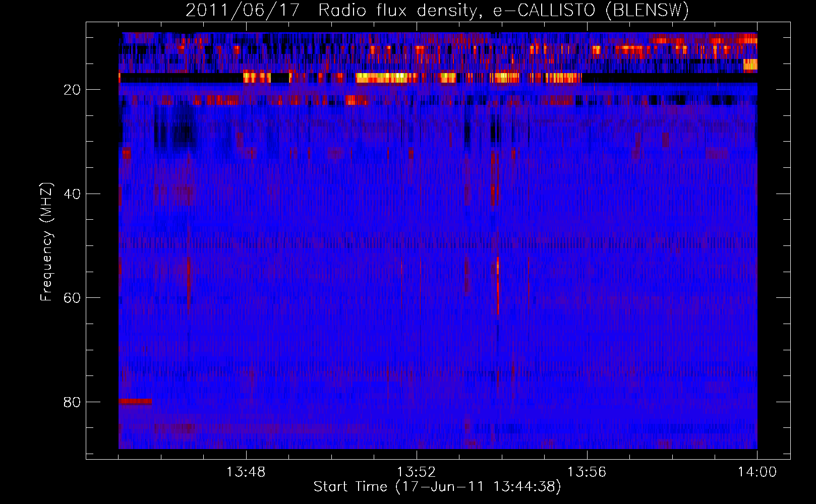
Task: Click the 20 frequency tick label
Action: click(x=72, y=90)
